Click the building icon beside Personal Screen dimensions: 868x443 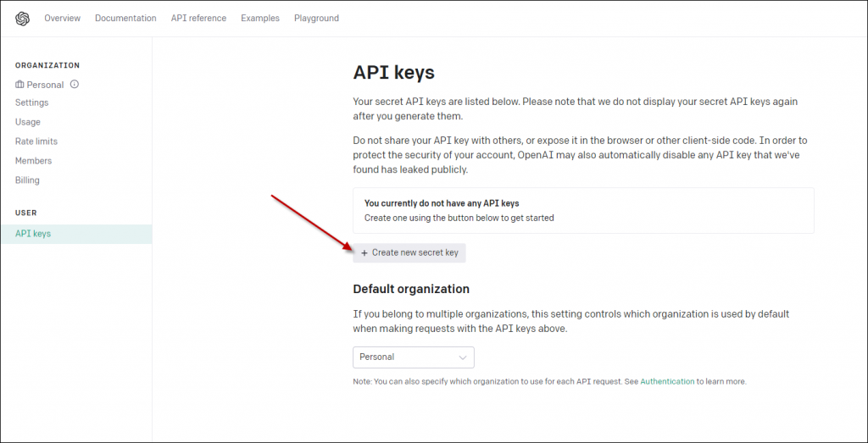[x=19, y=85]
